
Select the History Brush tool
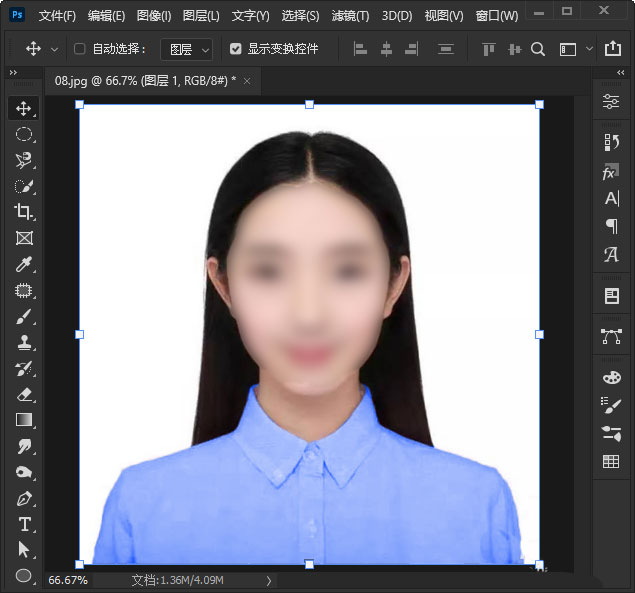pyautogui.click(x=23, y=368)
